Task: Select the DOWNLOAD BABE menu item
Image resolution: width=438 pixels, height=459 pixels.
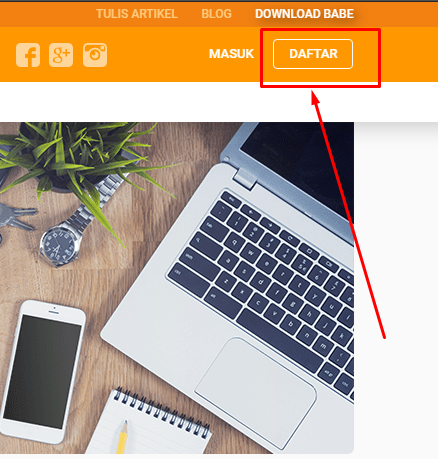Action: (x=304, y=14)
